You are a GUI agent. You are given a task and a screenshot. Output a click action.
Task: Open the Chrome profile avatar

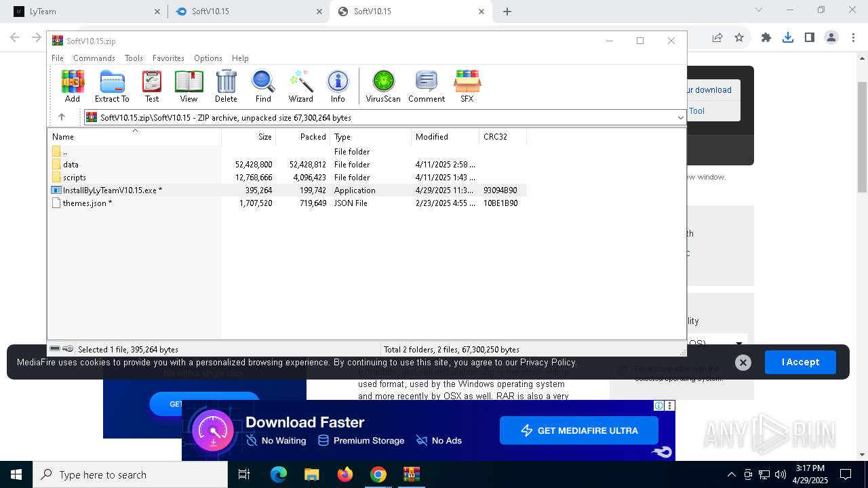(x=831, y=38)
